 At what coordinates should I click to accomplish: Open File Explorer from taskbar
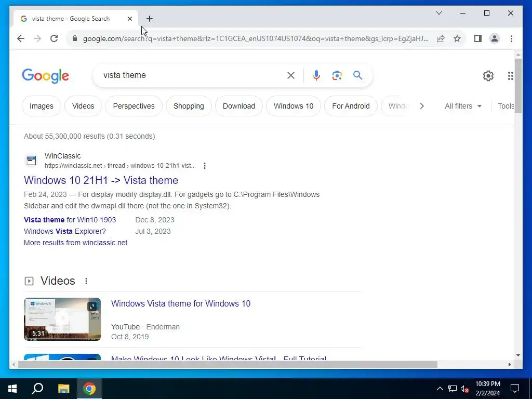63,389
